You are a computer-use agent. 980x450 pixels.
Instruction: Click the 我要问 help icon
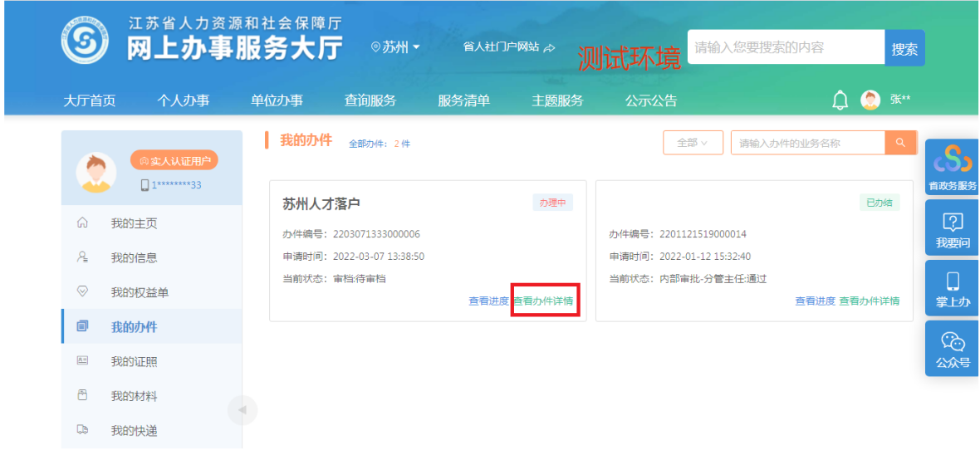[952, 228]
